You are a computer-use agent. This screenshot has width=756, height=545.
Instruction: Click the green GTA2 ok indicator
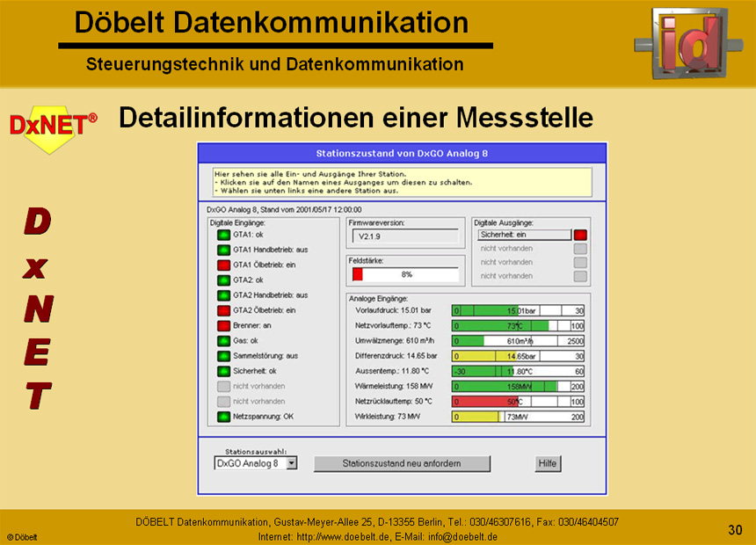point(223,280)
